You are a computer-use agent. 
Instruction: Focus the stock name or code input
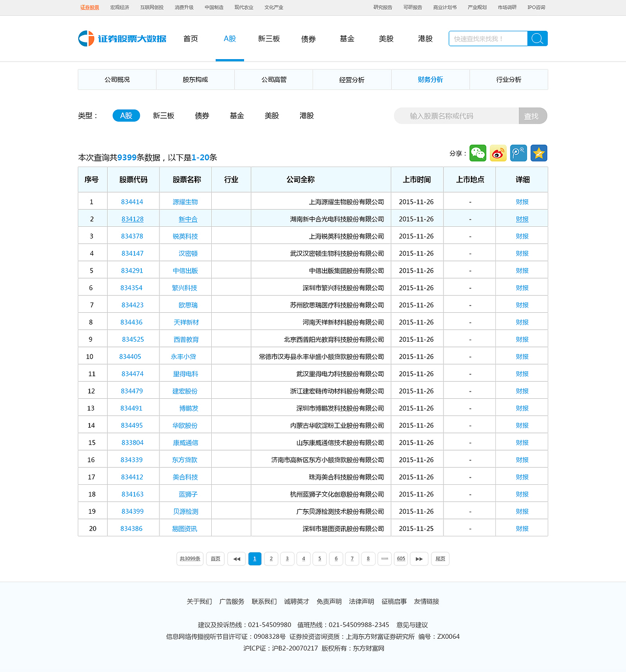456,116
